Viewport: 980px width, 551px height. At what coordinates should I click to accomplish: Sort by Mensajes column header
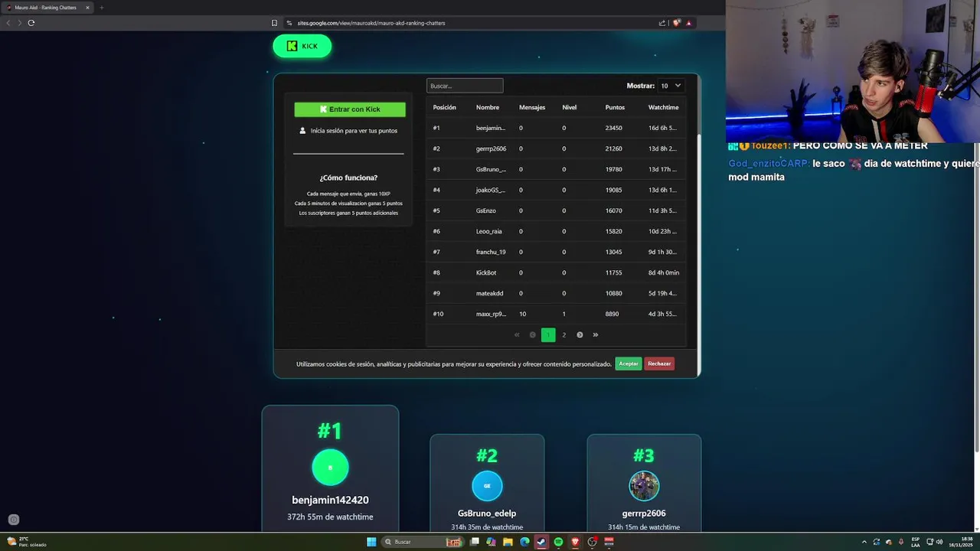coord(532,107)
